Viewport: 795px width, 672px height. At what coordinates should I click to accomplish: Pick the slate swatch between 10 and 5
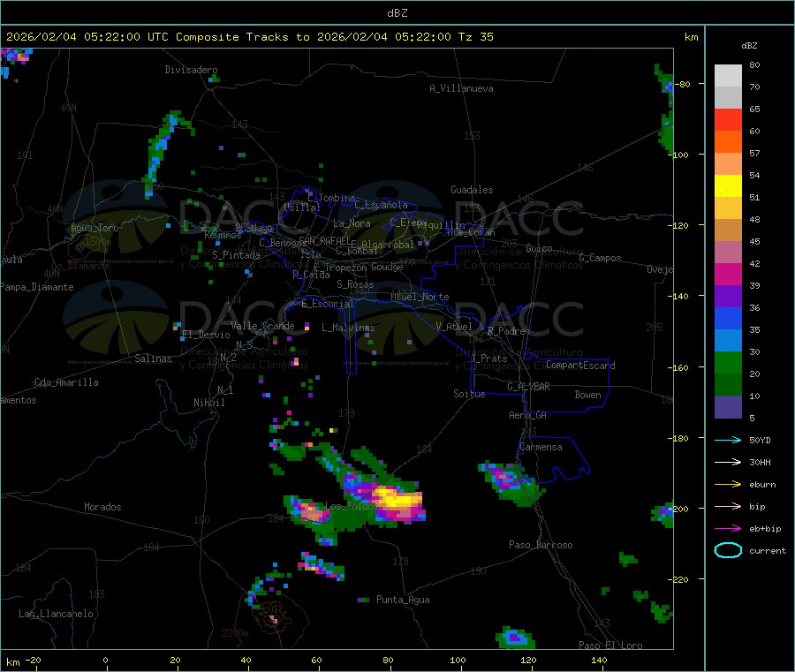click(x=728, y=407)
